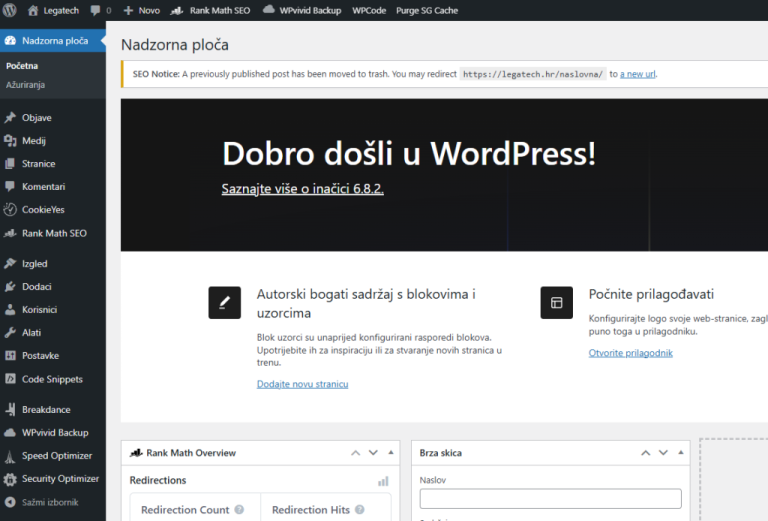
Task: Select Početna submenu item
Action: tap(22, 66)
